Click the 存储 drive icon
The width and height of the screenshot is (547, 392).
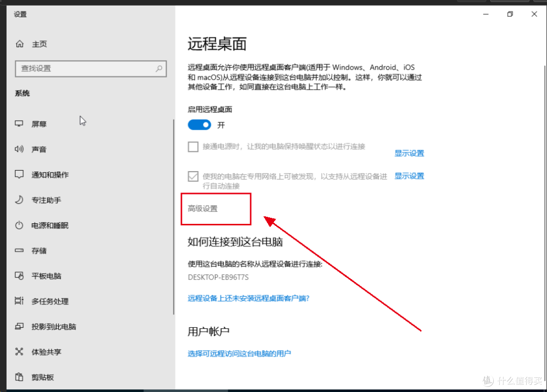[x=19, y=250]
